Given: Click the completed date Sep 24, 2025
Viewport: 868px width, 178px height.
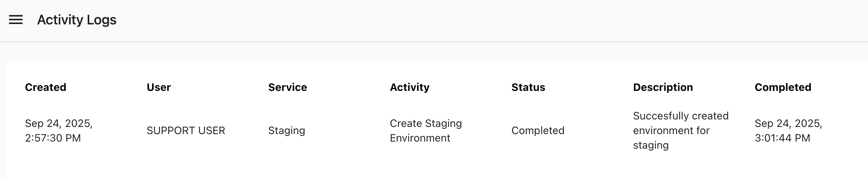Looking at the screenshot, I should coord(788,123).
